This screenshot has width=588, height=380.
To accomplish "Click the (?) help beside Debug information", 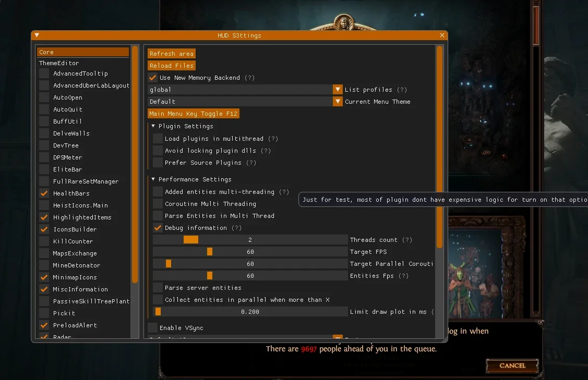I will pos(236,228).
